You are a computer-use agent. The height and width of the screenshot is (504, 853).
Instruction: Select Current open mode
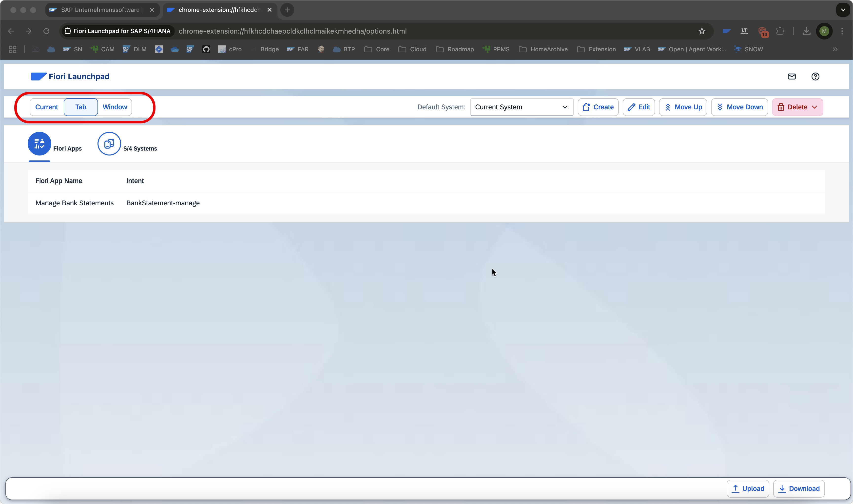click(47, 107)
